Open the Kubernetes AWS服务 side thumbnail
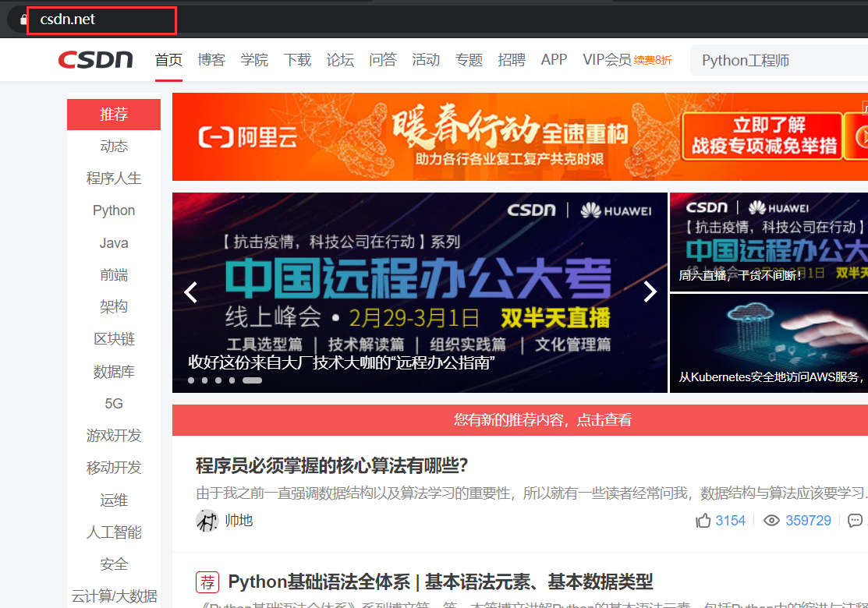 coord(769,343)
